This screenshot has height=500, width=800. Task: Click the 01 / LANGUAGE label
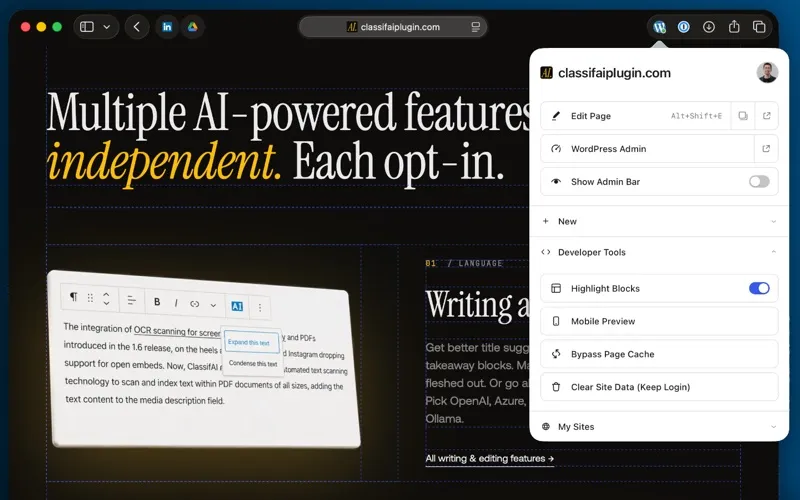point(464,263)
